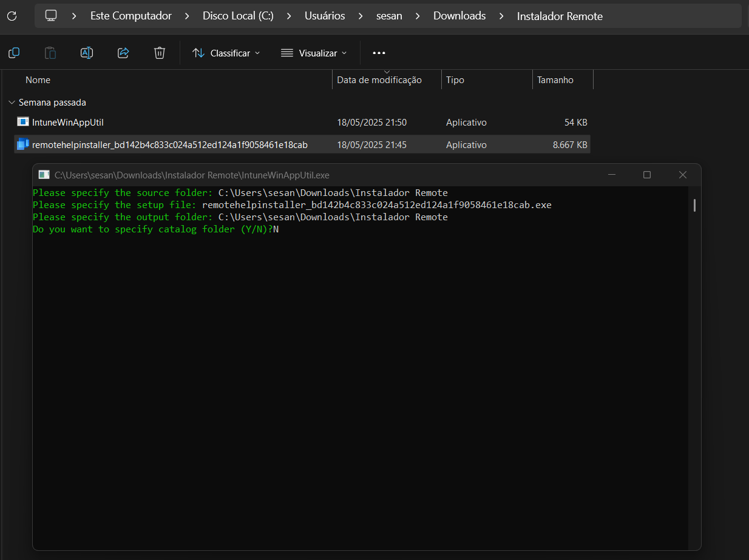The height and width of the screenshot is (560, 749).
Task: Click the 54 KB size cell
Action: click(x=575, y=123)
